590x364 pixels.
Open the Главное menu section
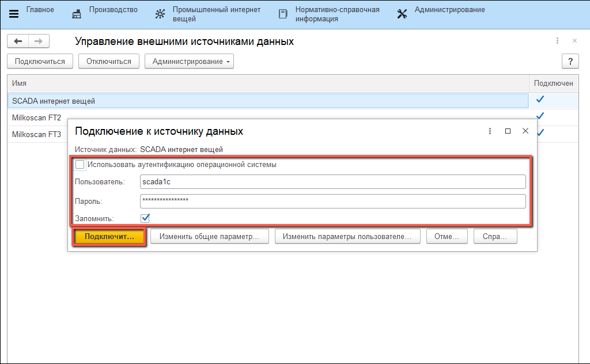coord(40,10)
